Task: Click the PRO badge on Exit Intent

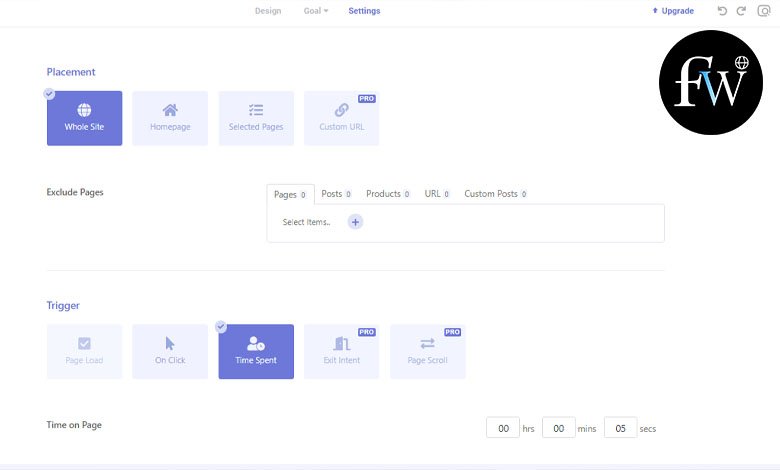Action: pyautogui.click(x=367, y=332)
